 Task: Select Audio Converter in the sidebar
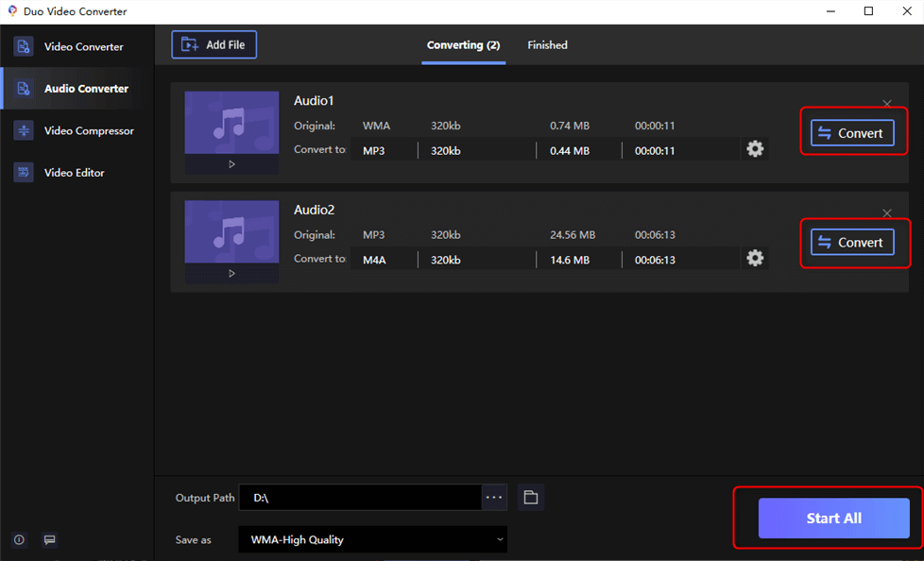[77, 89]
